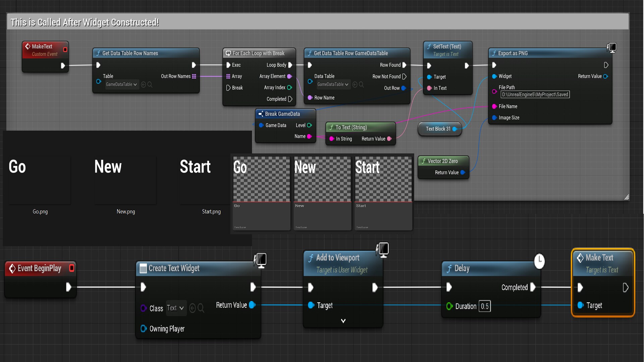
Task: Click the browse magnifier next to the GameDataTable dropdown
Action: pos(150,84)
